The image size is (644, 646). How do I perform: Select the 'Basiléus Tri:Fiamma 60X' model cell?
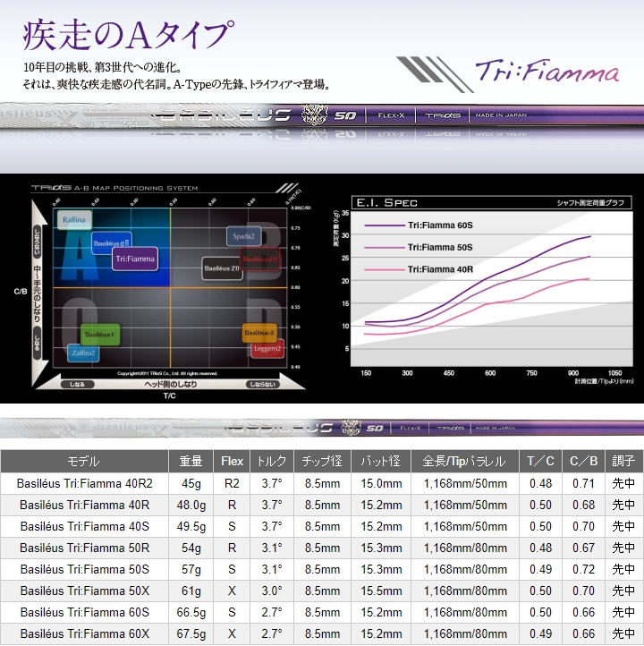(x=84, y=633)
